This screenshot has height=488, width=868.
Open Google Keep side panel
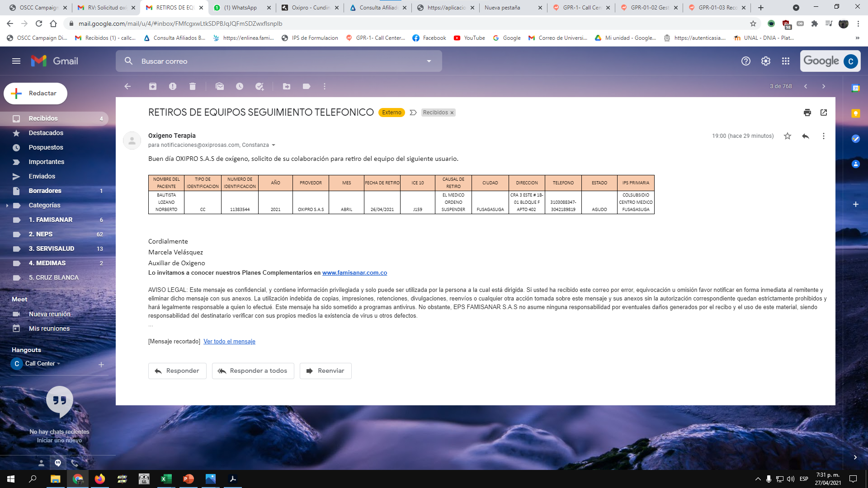(x=856, y=113)
